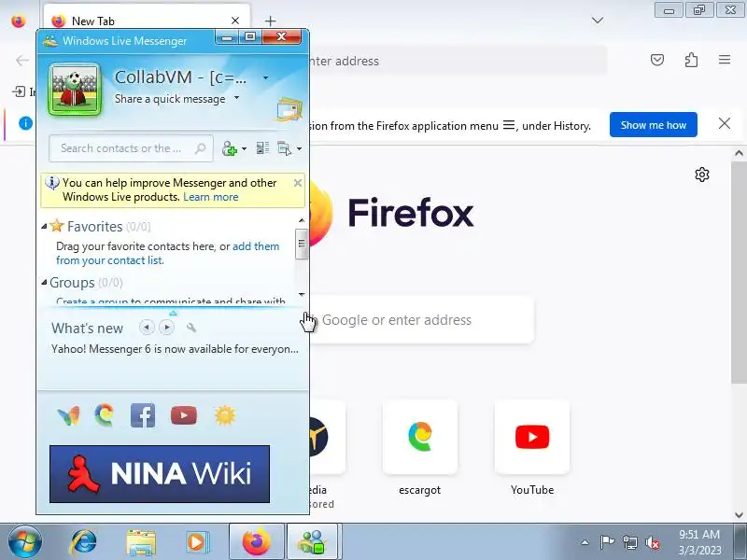
Task: Click the Google search box on New Tab page
Action: [422, 320]
